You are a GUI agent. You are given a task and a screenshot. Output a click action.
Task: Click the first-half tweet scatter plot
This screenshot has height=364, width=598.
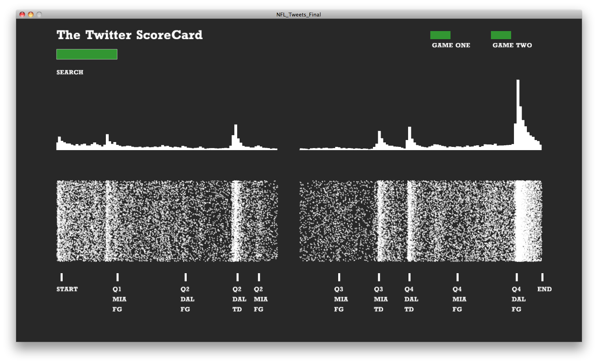[167, 221]
